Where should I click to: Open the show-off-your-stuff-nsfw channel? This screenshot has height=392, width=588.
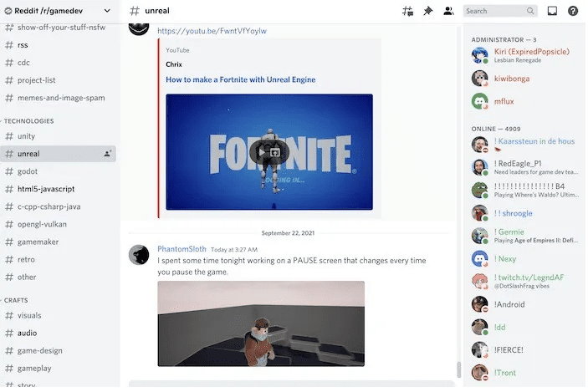(x=58, y=28)
